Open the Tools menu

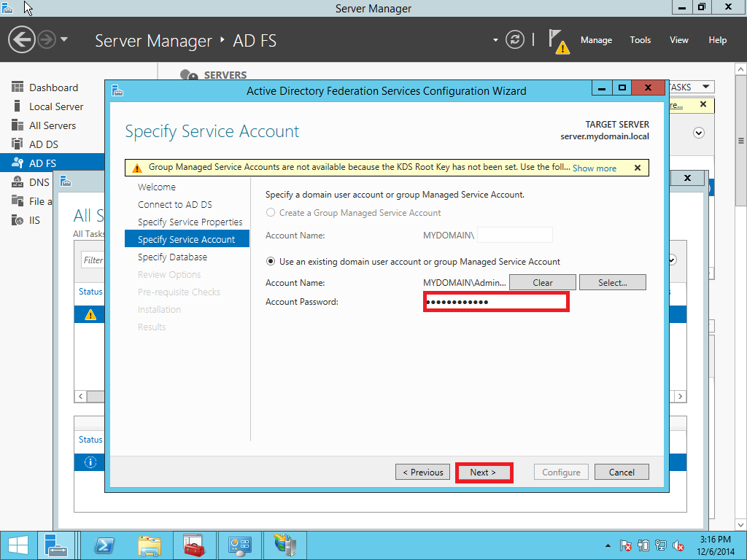pos(640,40)
